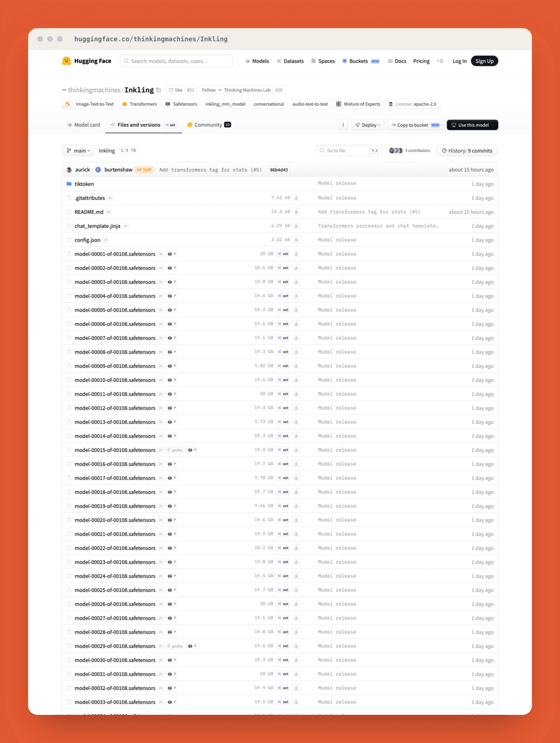Download model-00033-of-00108.safetensors
560x743 pixels.
[x=296, y=702]
